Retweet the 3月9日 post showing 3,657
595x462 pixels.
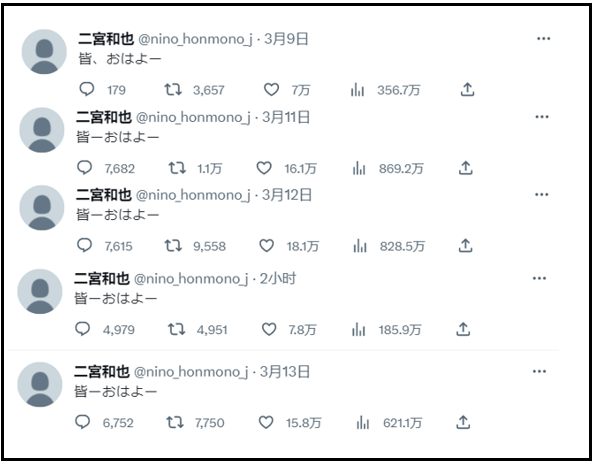173,90
